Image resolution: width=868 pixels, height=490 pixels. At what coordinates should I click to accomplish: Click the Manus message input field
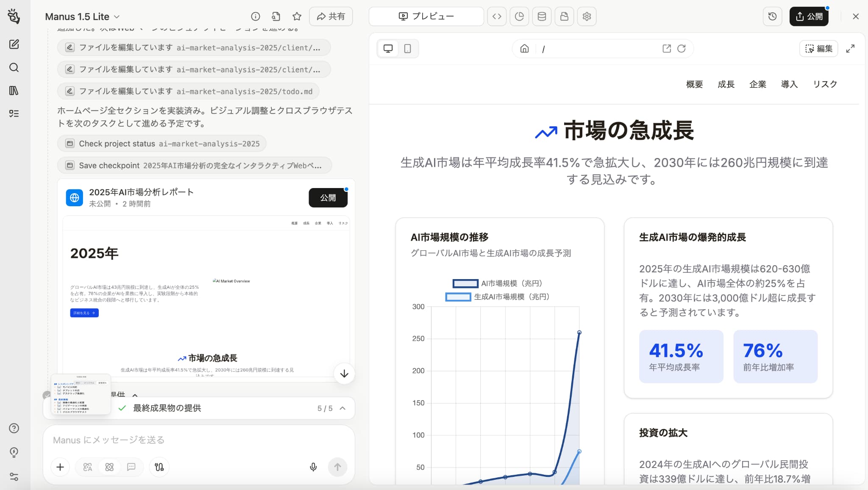170,440
